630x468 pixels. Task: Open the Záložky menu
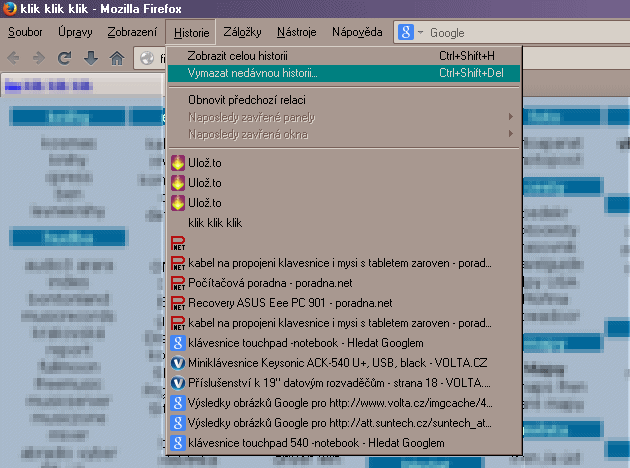pos(242,32)
